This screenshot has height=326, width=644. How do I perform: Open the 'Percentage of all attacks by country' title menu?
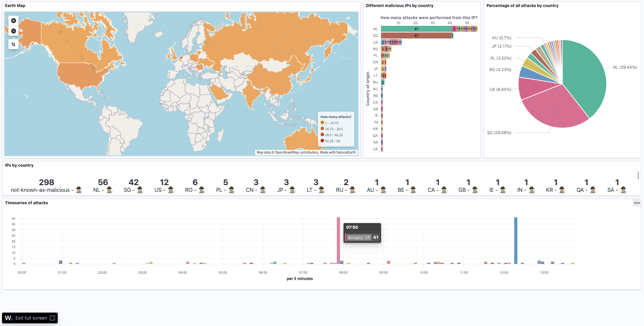click(x=522, y=5)
